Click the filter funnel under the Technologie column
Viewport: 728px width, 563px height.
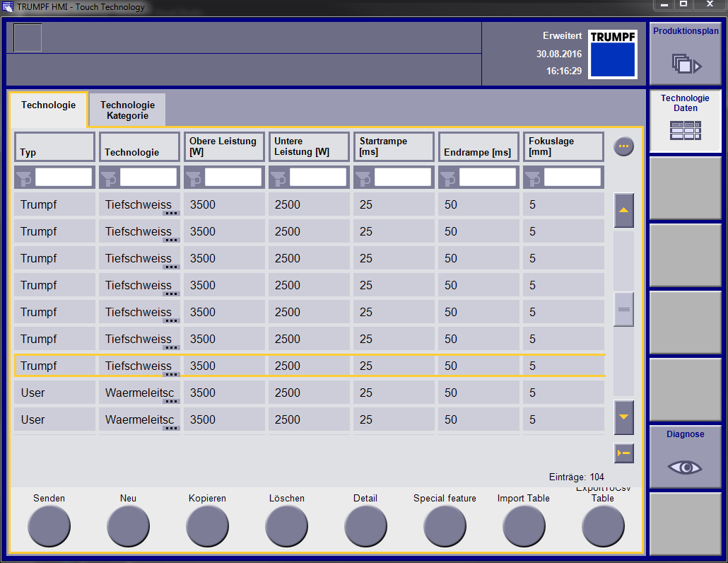tap(109, 178)
